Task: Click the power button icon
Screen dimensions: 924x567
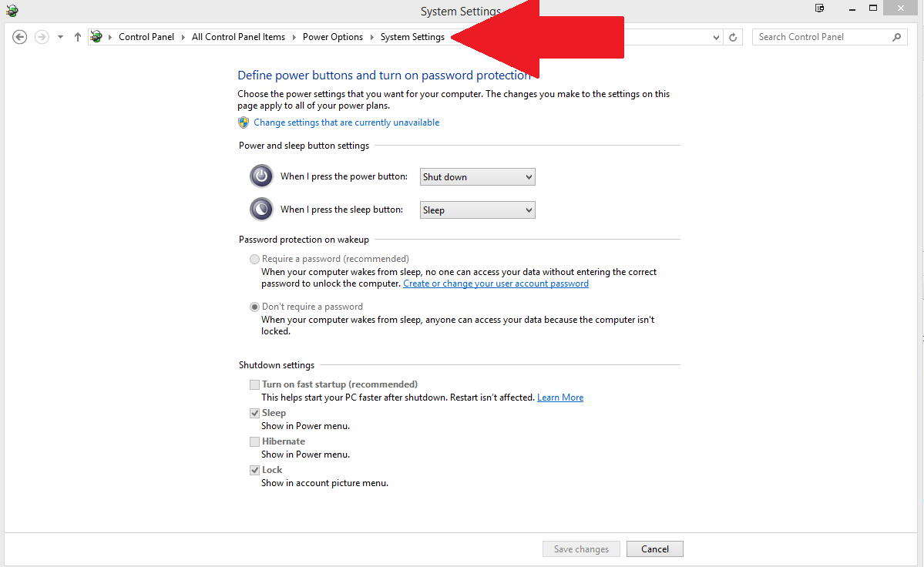Action: coord(261,176)
